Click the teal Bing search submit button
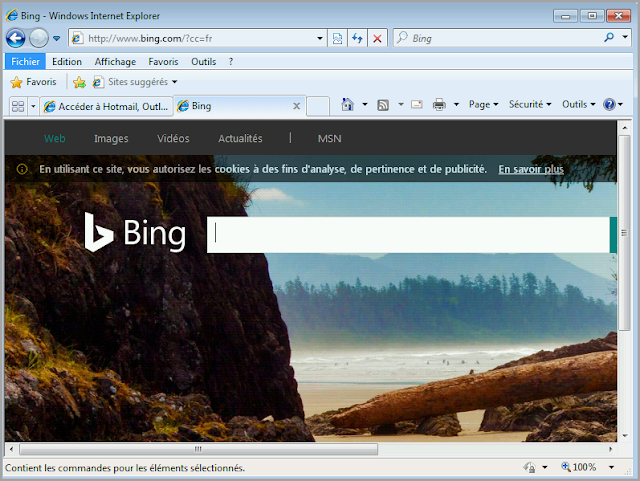The width and height of the screenshot is (640, 481). pos(613,235)
